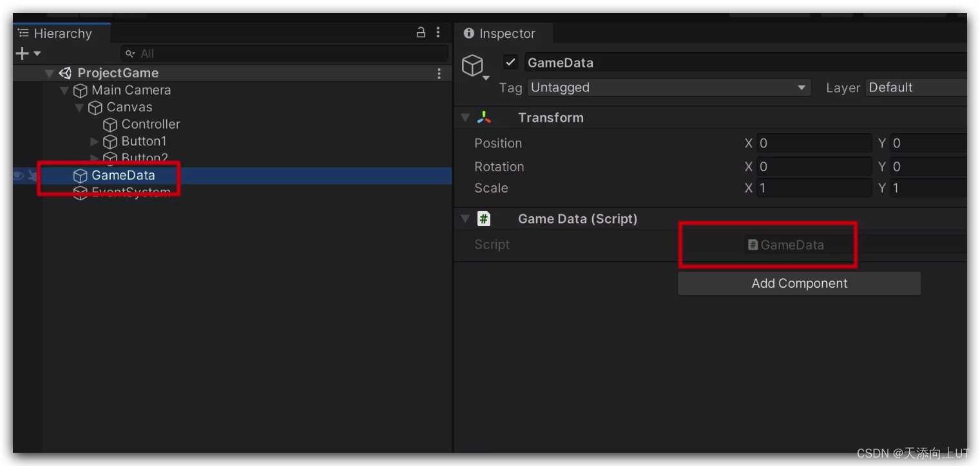Open the Hierarchy panel three-dot menu
Image resolution: width=980 pixels, height=466 pixels.
click(438, 32)
